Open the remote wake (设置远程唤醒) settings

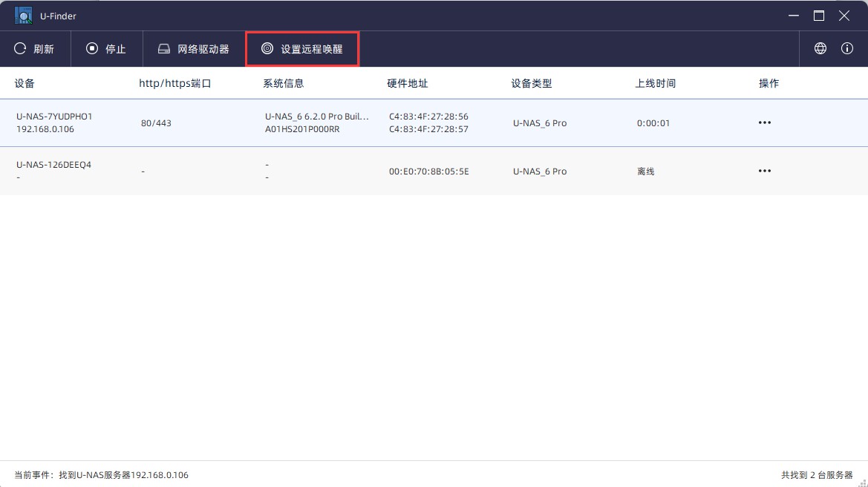click(x=302, y=49)
